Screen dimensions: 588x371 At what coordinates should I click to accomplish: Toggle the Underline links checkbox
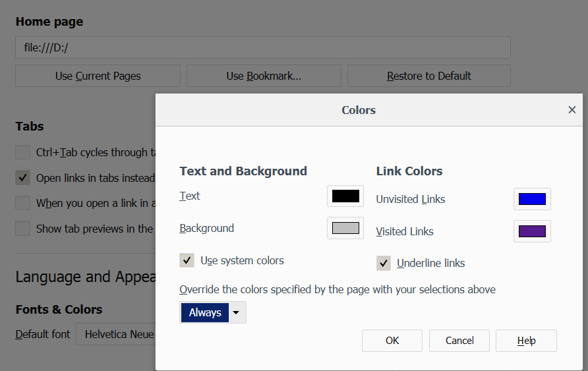tap(384, 263)
